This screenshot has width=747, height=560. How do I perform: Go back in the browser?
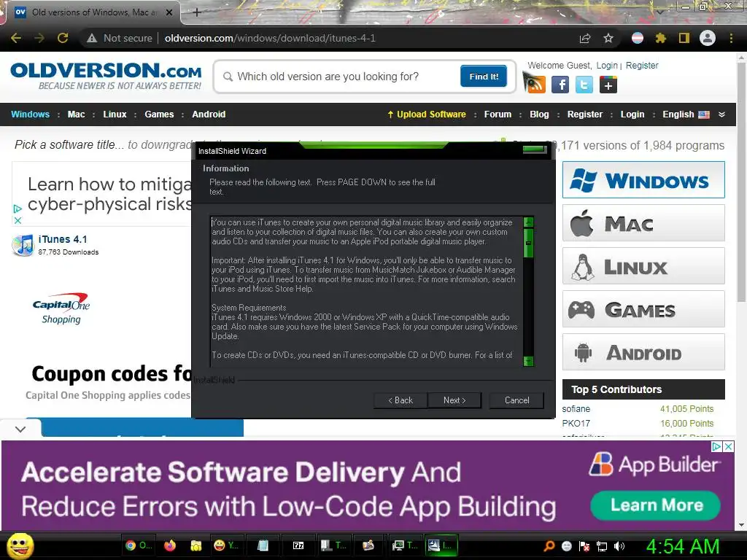(16, 38)
